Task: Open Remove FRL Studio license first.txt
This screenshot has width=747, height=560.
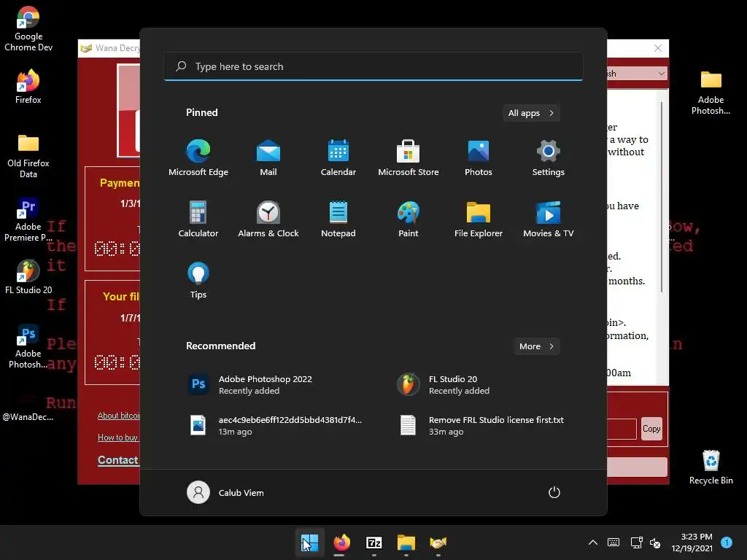Action: coord(481,426)
